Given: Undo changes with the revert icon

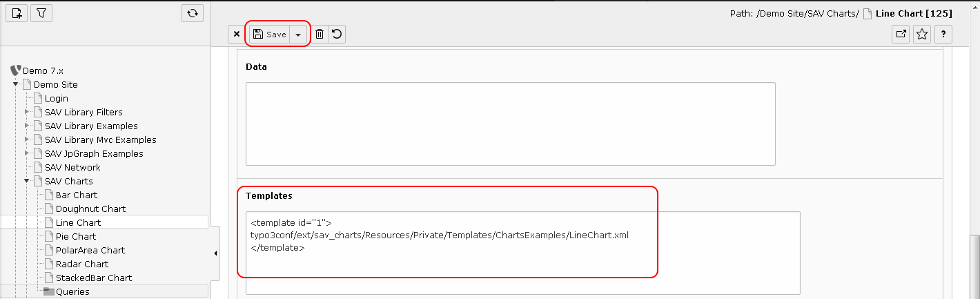Looking at the screenshot, I should point(337,34).
